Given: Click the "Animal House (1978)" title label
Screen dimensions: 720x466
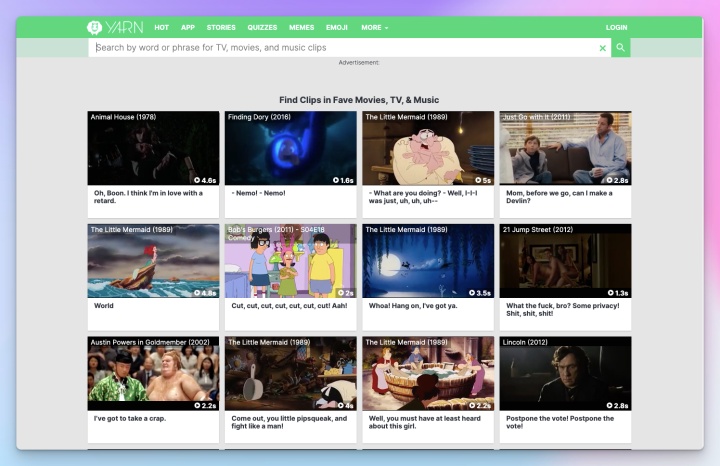Looking at the screenshot, I should (123, 117).
